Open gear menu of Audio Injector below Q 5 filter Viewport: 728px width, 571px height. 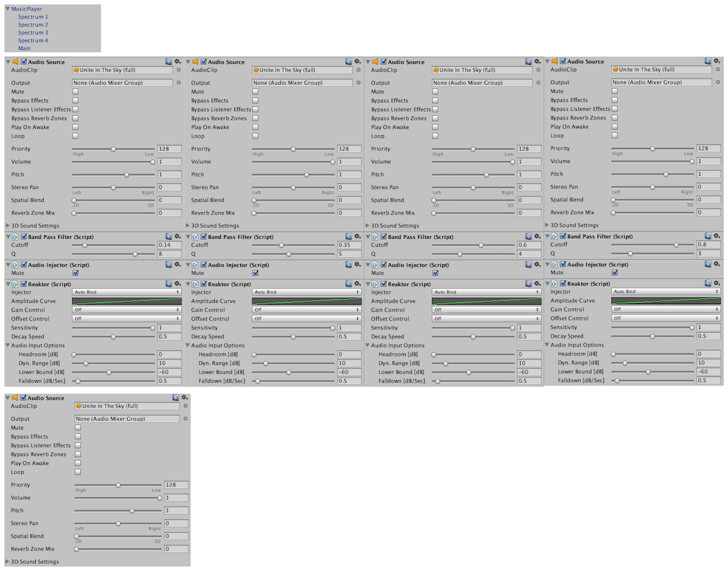(357, 265)
